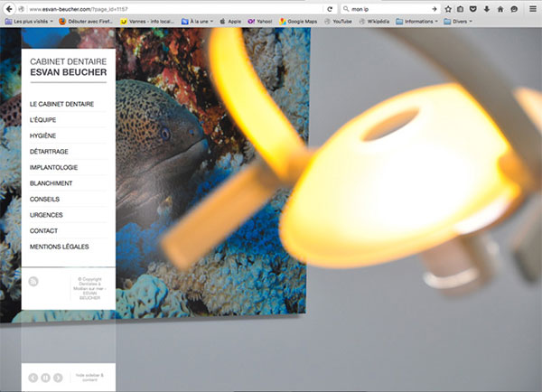The width and height of the screenshot is (542, 392).
Task: Open the Conseils menu item
Action: click(x=44, y=200)
